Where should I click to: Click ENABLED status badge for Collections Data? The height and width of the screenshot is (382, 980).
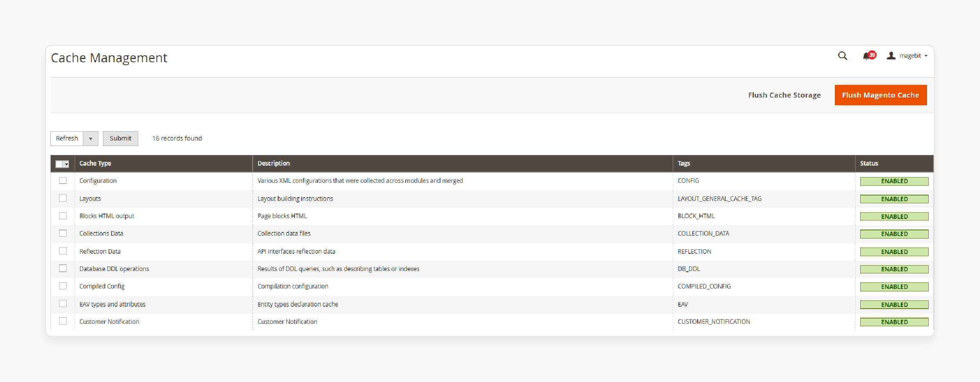point(894,234)
